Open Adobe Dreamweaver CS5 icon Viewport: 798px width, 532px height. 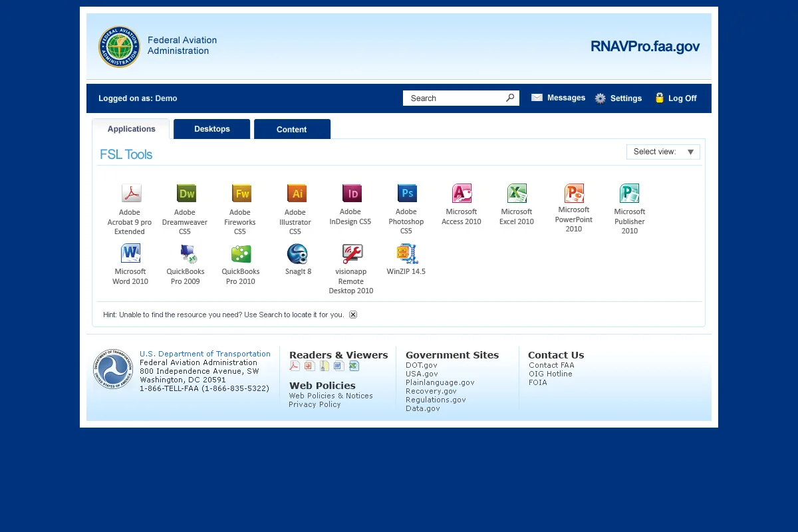(x=186, y=194)
